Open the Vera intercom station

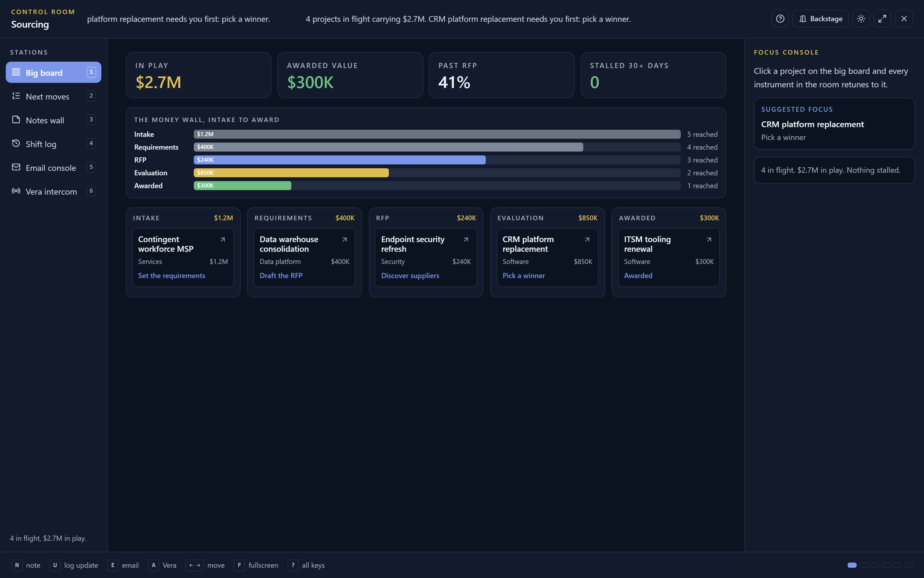[x=54, y=191]
